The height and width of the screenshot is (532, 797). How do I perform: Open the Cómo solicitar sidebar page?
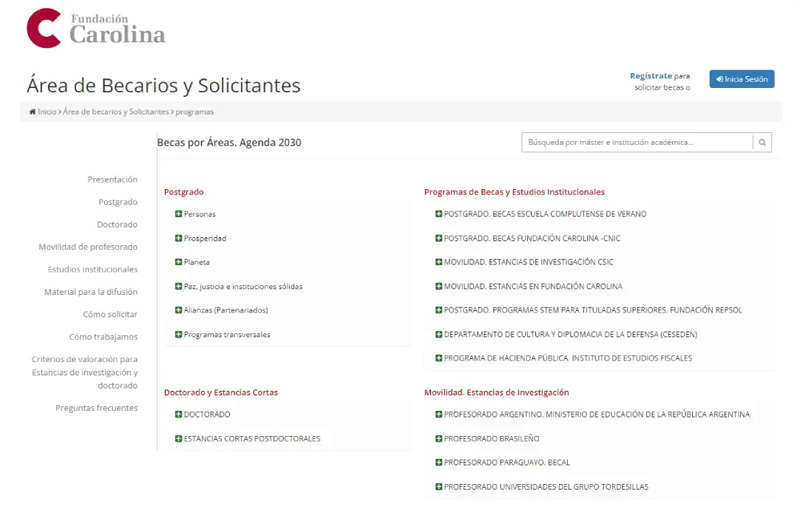[112, 314]
